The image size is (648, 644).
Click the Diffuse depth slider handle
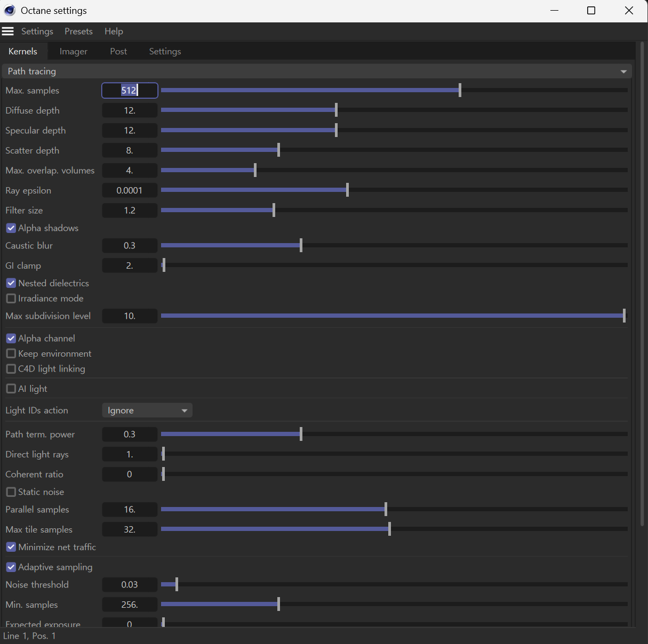click(336, 110)
